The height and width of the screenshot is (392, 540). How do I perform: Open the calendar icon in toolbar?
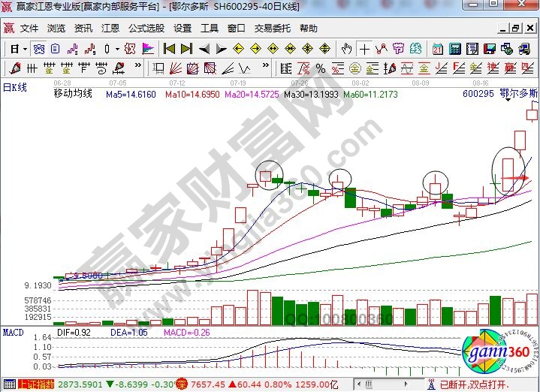click(437, 49)
